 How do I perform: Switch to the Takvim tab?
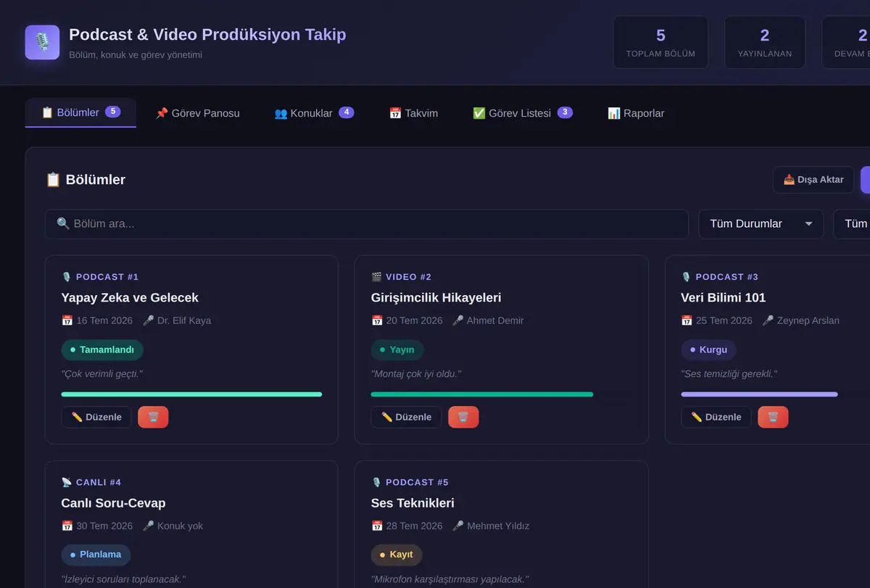413,113
